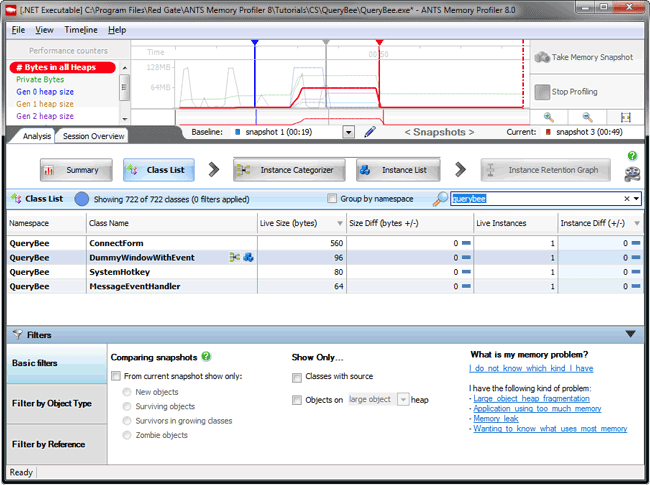Open the Timeline menu
650x485 pixels.
coord(80,30)
